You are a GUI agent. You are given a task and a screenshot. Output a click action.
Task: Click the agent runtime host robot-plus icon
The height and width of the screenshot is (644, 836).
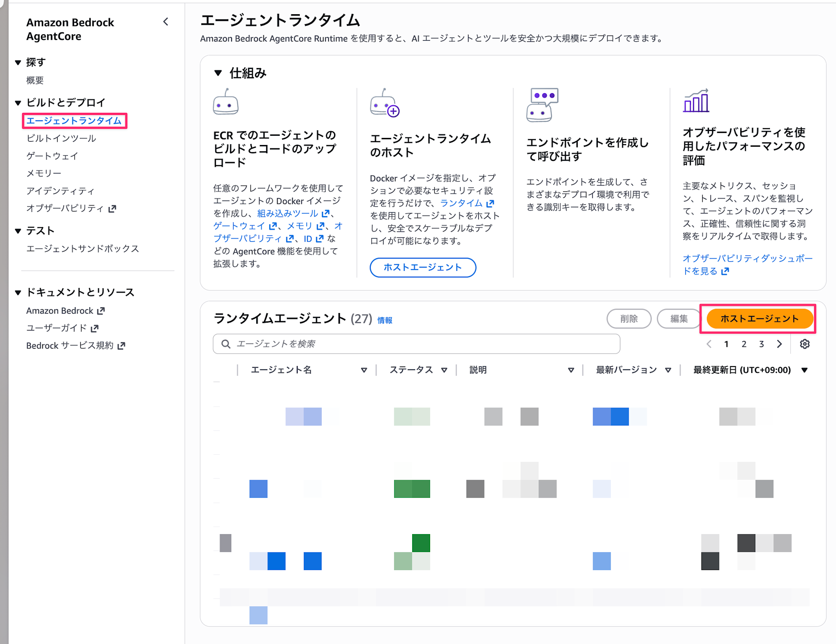[x=385, y=103]
